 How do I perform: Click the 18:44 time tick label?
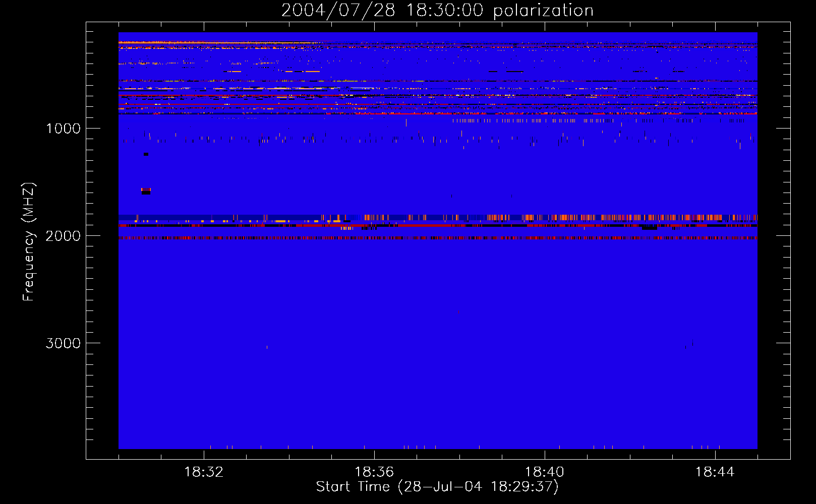click(715, 472)
